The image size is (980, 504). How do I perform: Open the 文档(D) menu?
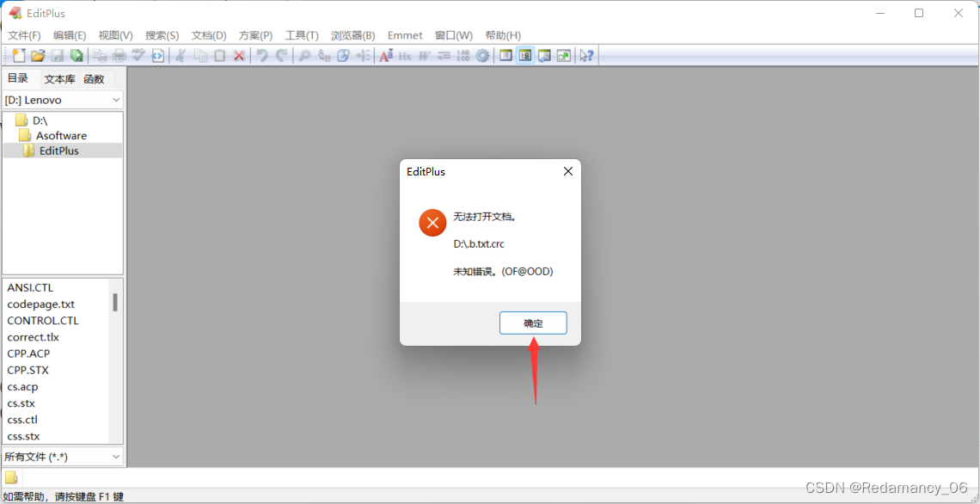pos(209,35)
